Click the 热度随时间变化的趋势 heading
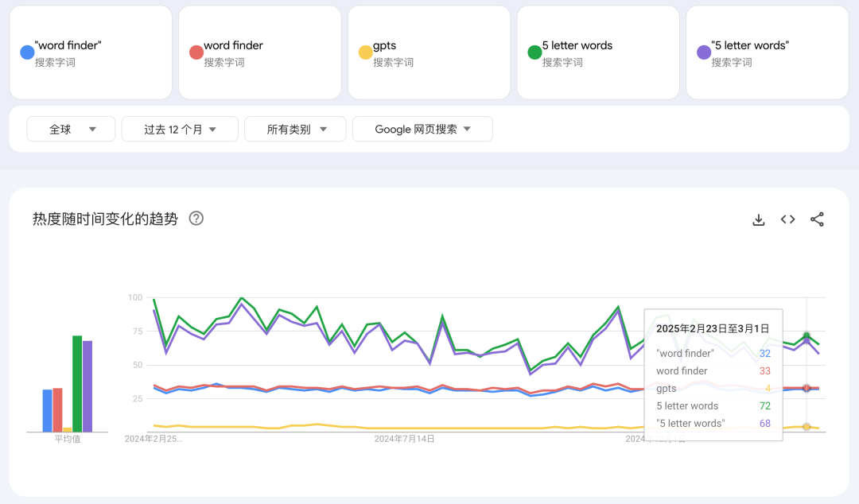Screen dimensions: 859x504 point(105,219)
